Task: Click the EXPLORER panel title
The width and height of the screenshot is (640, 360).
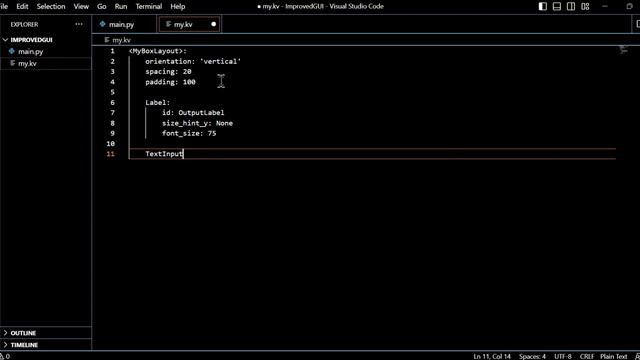Action: pyautogui.click(x=24, y=24)
